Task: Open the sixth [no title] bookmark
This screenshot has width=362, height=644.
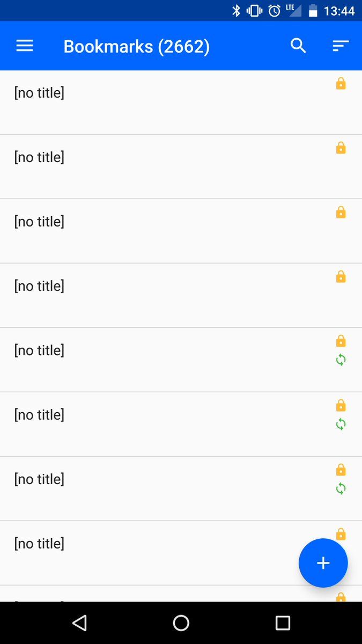Action: [39, 415]
